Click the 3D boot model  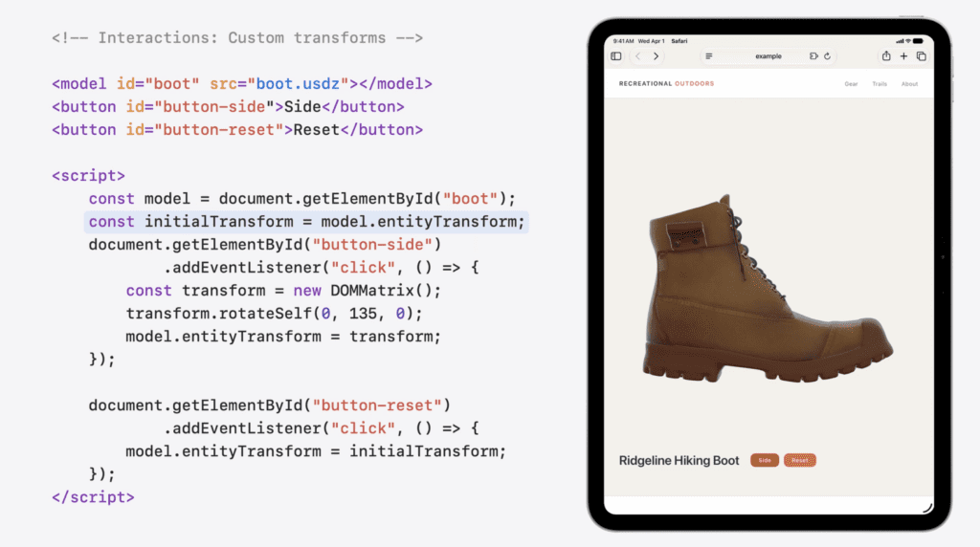767,289
